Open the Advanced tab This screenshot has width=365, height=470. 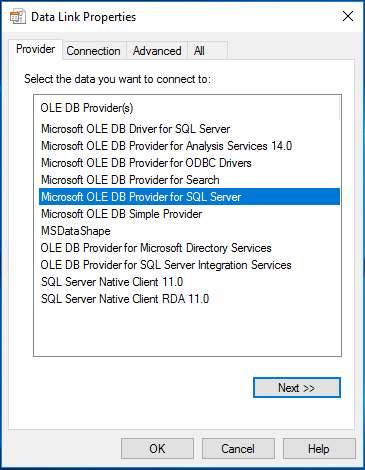[157, 51]
